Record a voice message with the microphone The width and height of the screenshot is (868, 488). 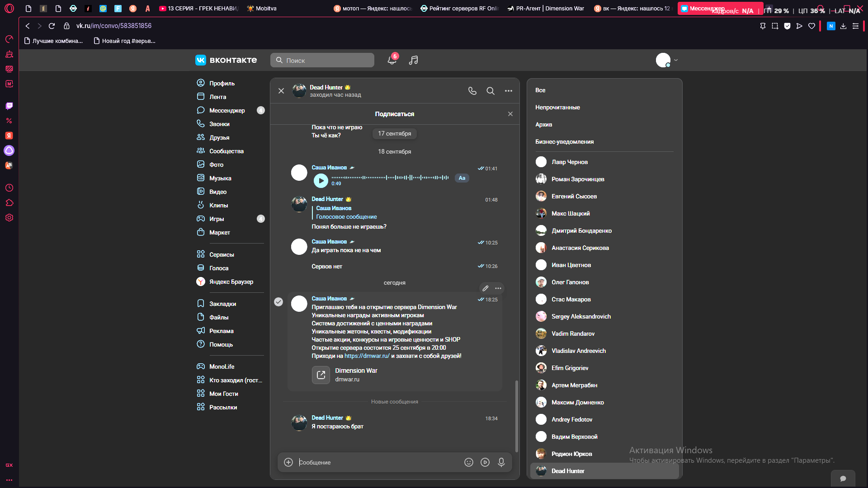tap(501, 462)
